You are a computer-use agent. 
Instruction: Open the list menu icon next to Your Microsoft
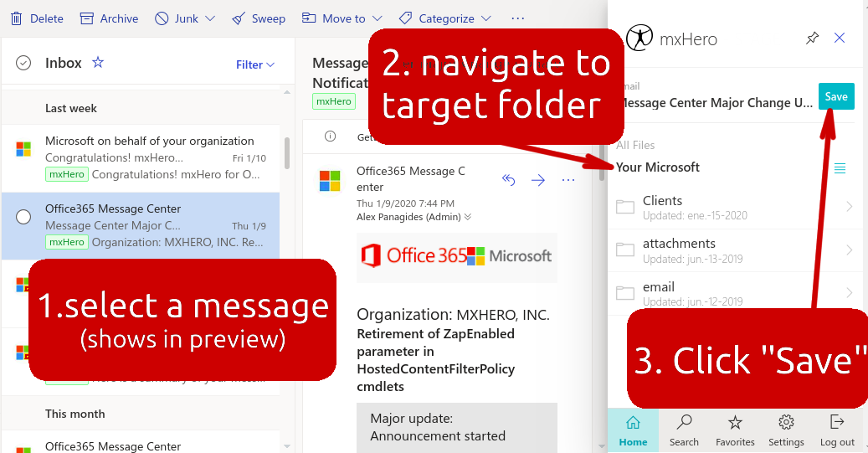[840, 168]
